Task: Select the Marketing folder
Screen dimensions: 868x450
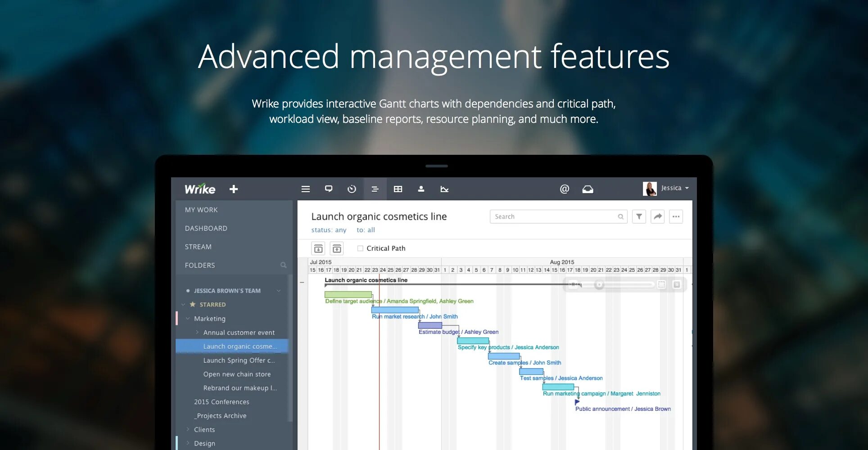Action: [x=210, y=319]
